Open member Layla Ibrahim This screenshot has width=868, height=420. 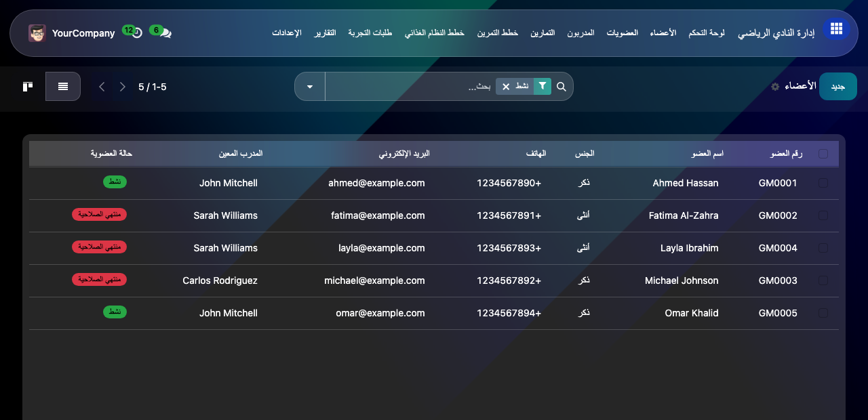(x=690, y=248)
